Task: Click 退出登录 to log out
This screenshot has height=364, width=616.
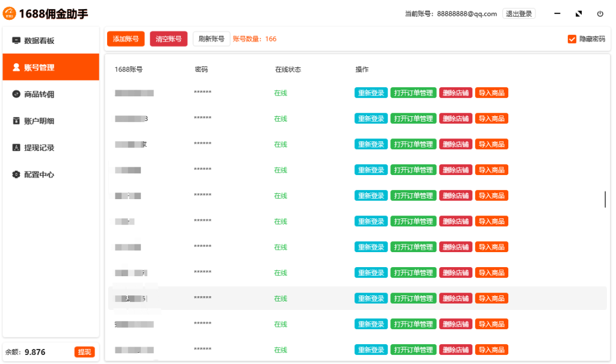Action: pos(519,14)
